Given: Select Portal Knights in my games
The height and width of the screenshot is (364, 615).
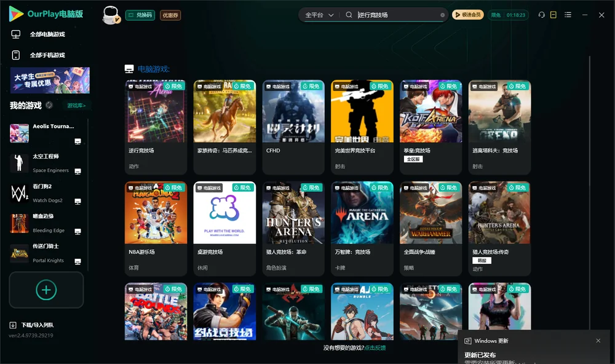Looking at the screenshot, I should (x=46, y=253).
